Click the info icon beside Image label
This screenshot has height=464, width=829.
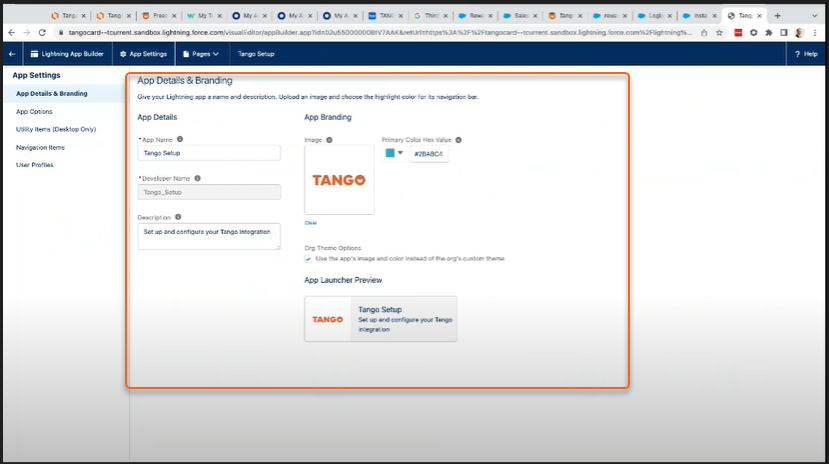click(x=329, y=140)
